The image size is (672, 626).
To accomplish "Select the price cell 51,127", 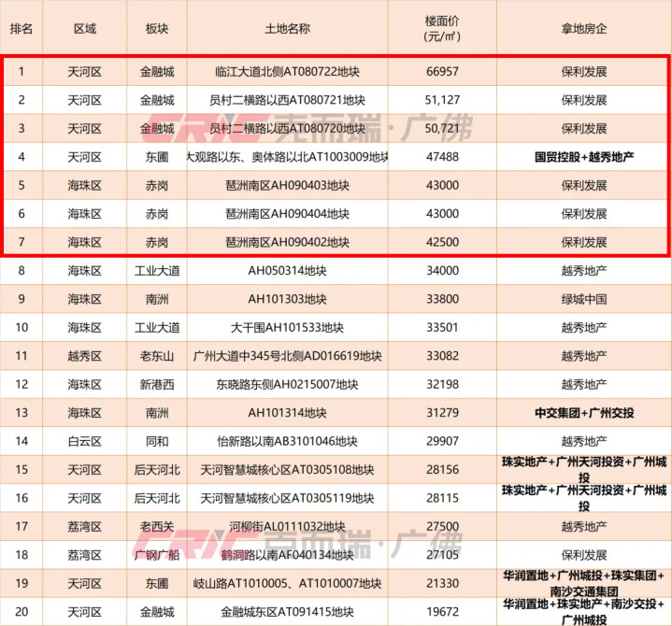I will (x=442, y=100).
